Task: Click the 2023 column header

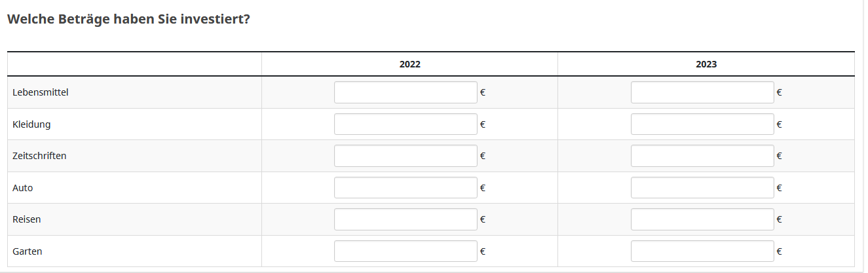Action: [706, 64]
